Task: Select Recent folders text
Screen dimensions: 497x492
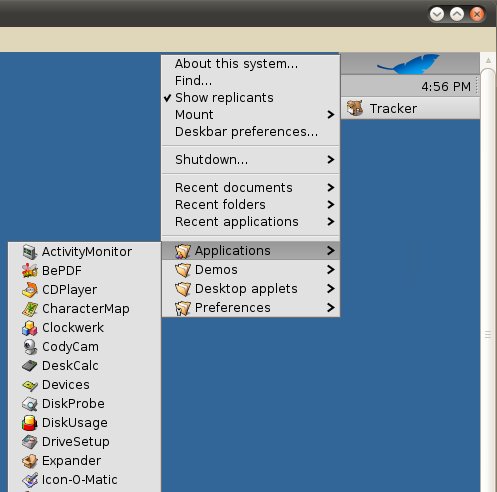Action: [x=220, y=205]
